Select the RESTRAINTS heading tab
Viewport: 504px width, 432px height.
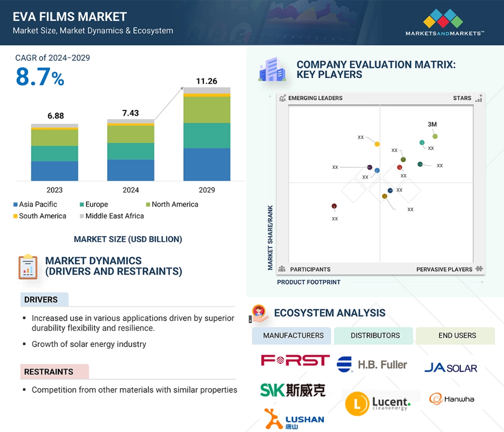pos(55,371)
